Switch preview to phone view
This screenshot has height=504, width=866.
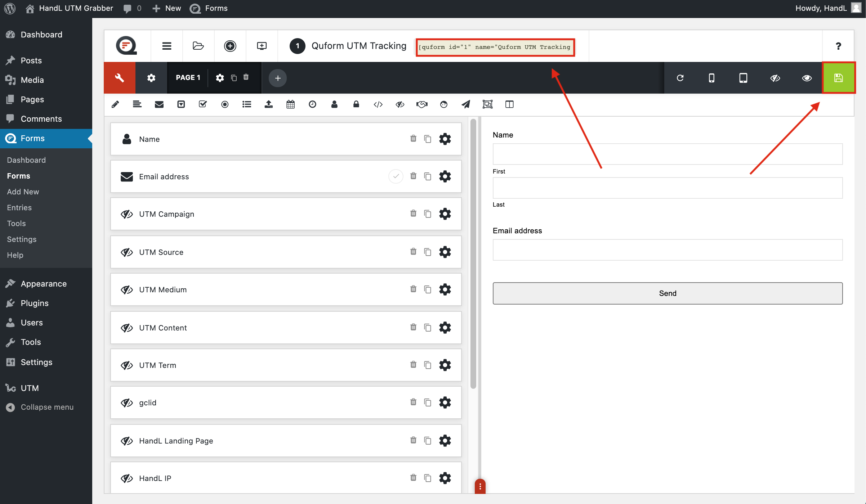point(711,78)
